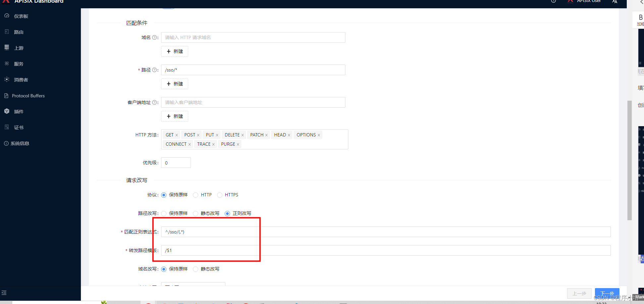Remove the GET method tag
644x304 pixels.
pos(177,135)
